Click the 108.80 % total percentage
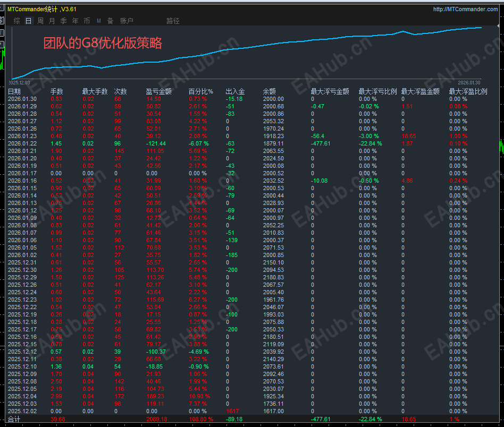Image resolution: width=504 pixels, height=427 pixels. point(201,419)
